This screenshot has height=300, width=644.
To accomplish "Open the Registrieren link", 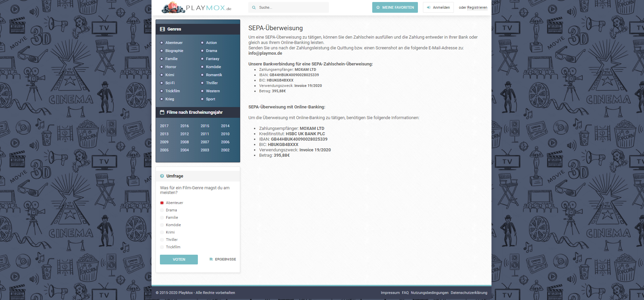I will coord(477,7).
